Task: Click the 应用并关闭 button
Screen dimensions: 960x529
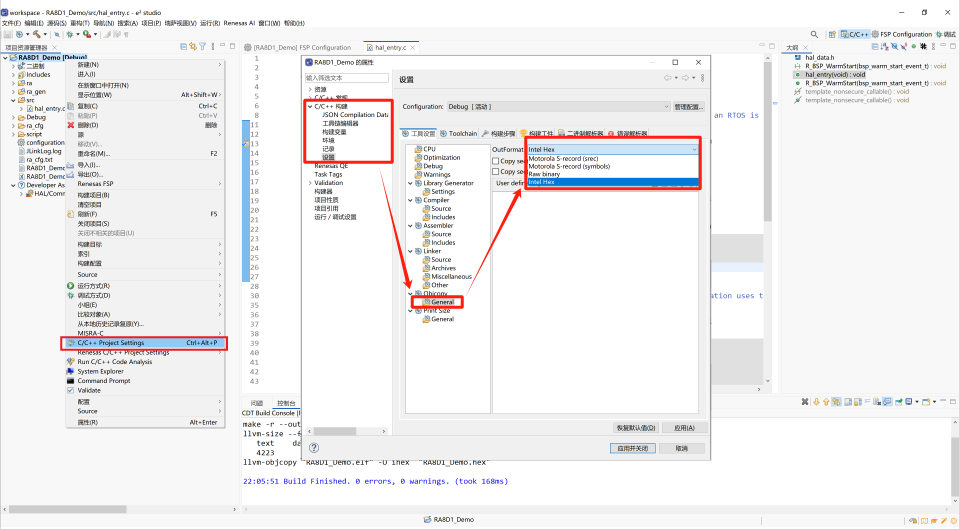Action: click(633, 448)
